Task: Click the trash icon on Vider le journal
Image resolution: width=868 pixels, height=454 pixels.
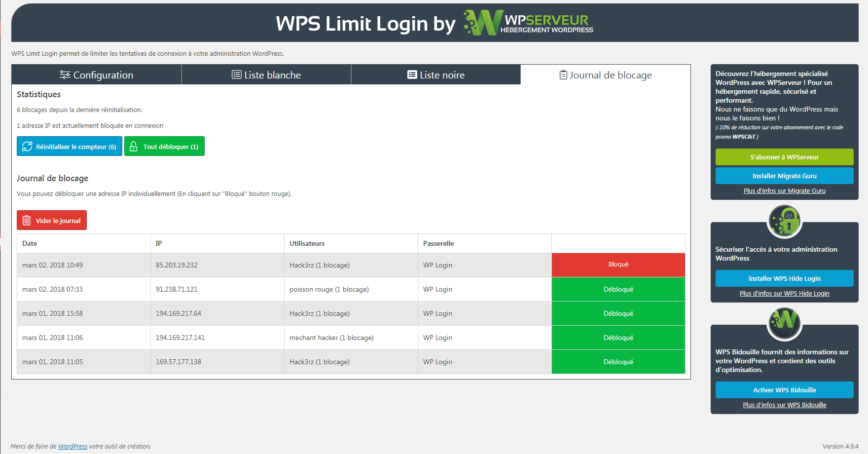Action: click(x=27, y=221)
